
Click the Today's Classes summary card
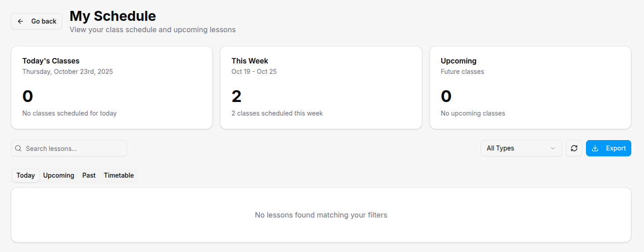(x=112, y=87)
